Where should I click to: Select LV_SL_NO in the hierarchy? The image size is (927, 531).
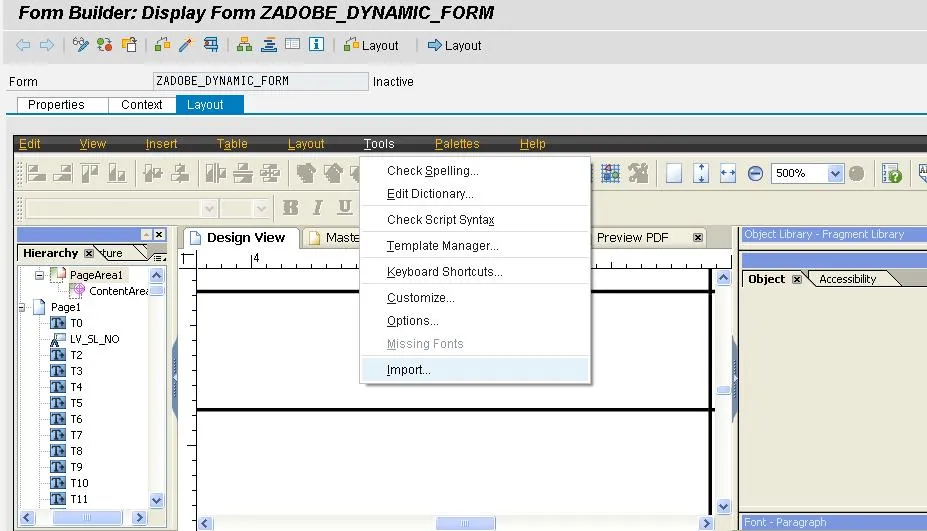[95, 339]
